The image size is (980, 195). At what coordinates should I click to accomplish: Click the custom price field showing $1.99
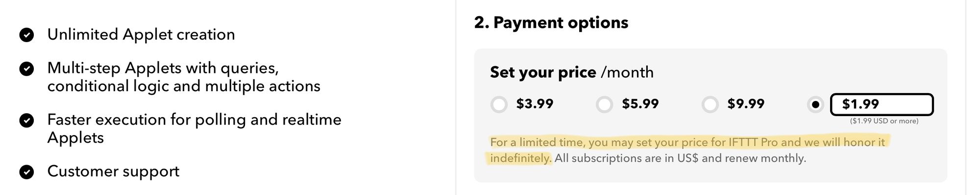(882, 104)
